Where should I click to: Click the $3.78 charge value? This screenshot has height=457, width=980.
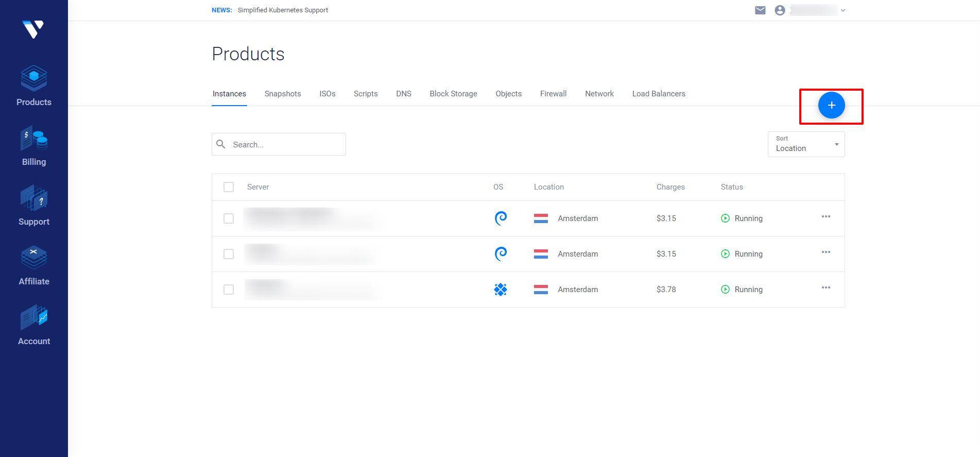tap(666, 290)
